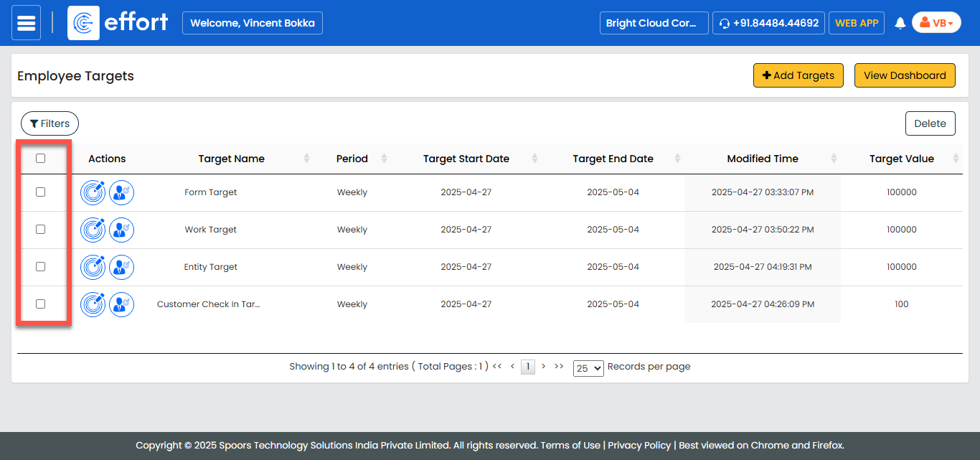Image resolution: width=980 pixels, height=460 pixels.
Task: Expand the VB user profile dropdown
Action: [936, 23]
